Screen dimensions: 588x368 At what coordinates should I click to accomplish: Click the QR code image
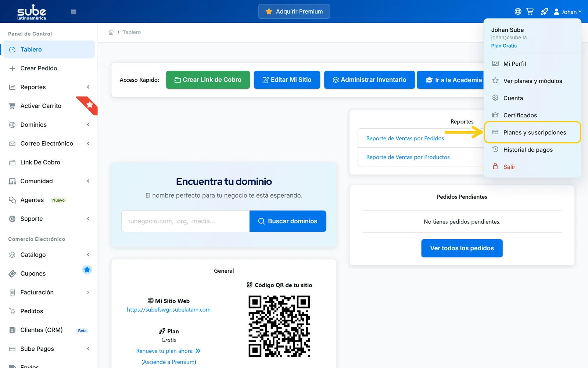(279, 326)
